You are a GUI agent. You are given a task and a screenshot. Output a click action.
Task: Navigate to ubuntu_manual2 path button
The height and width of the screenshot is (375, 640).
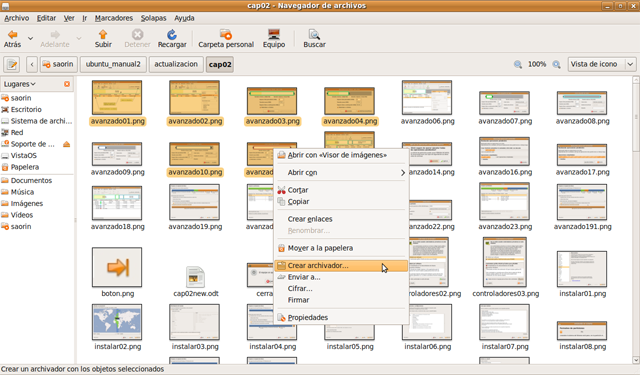pos(113,64)
